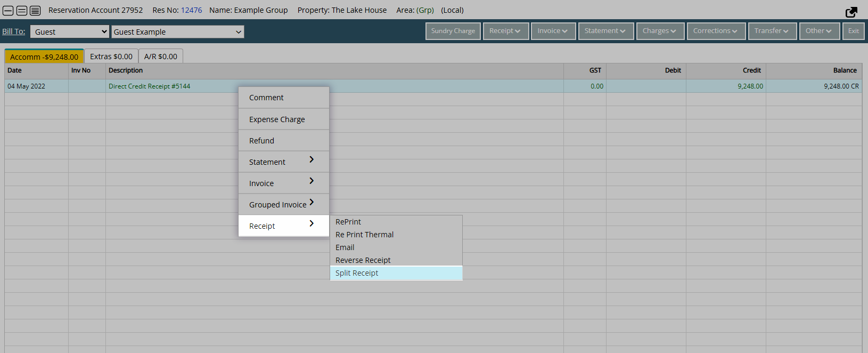Expand the Invoice toolbar dropdown
This screenshot has height=353, width=868.
[553, 31]
